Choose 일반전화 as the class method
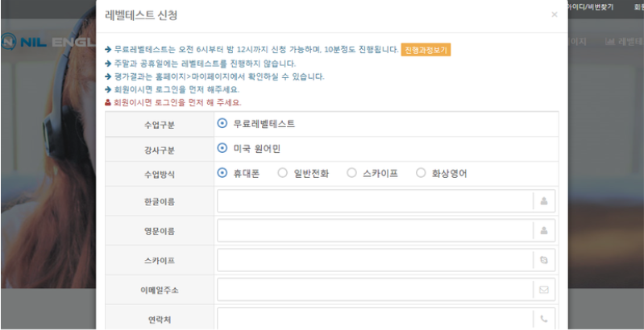Screen dimensions: 644x330 click(x=282, y=173)
